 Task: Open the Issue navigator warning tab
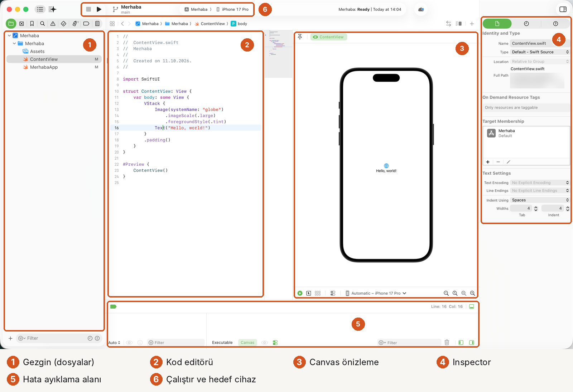click(53, 24)
